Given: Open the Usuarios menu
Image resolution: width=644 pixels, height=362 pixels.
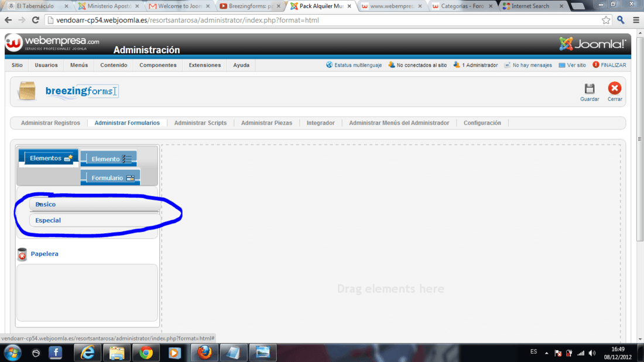Looking at the screenshot, I should (x=46, y=65).
